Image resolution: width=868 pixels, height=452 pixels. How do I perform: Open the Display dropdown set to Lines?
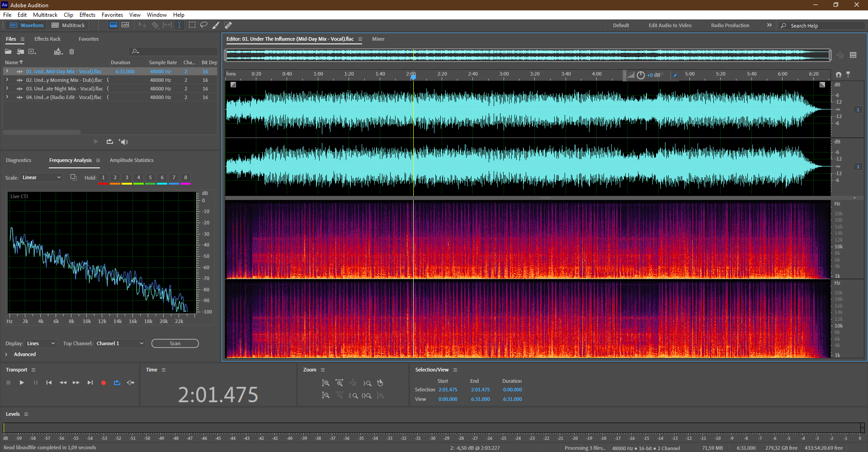point(41,343)
